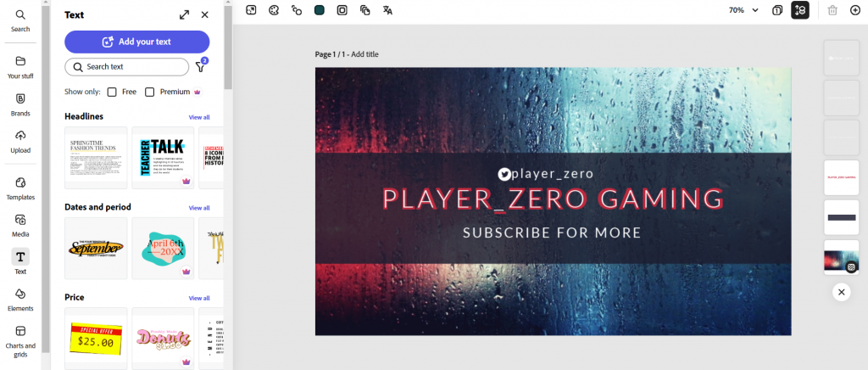Open the text filter options

200,67
